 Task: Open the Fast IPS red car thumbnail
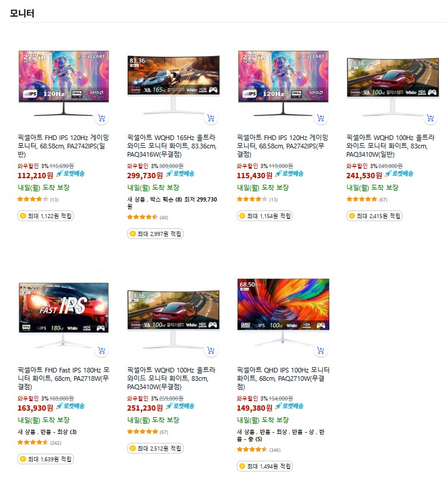[64, 315]
